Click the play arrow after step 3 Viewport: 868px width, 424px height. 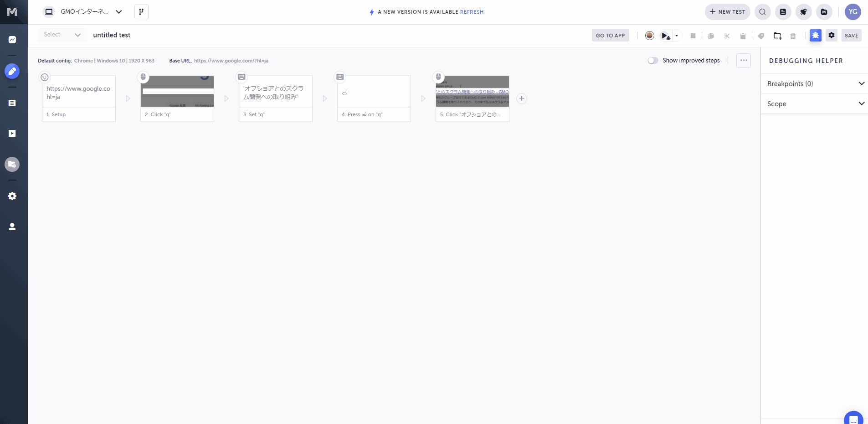[325, 98]
